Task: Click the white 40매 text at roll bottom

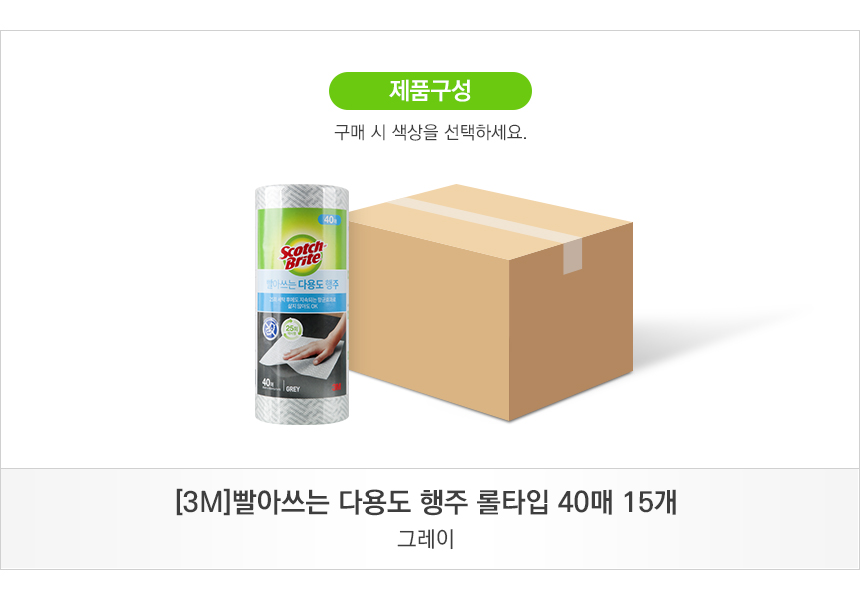Action: (268, 382)
